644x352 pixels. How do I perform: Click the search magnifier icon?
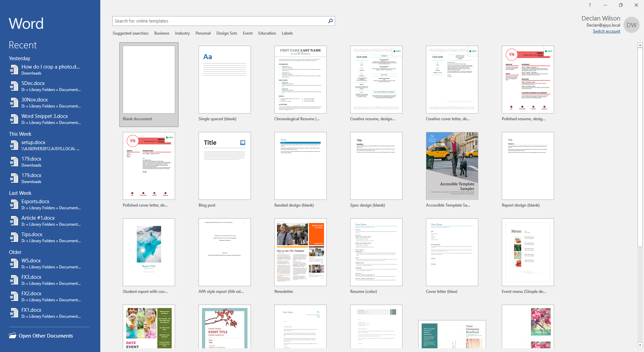pyautogui.click(x=330, y=21)
